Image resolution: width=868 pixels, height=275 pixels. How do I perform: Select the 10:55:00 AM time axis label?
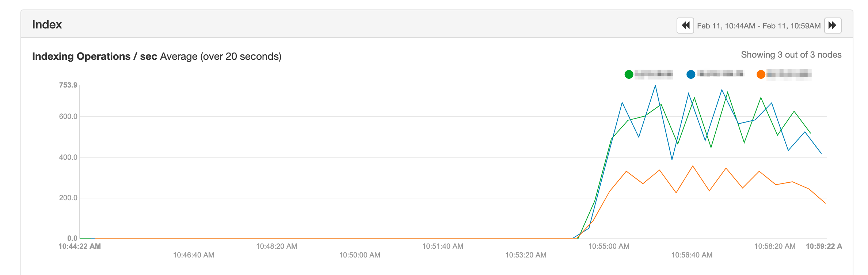tap(609, 246)
